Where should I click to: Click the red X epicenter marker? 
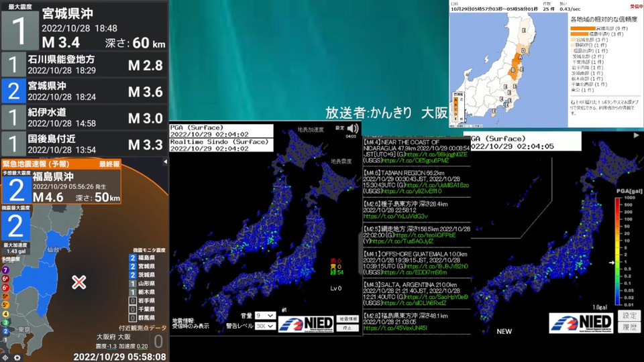(79, 282)
